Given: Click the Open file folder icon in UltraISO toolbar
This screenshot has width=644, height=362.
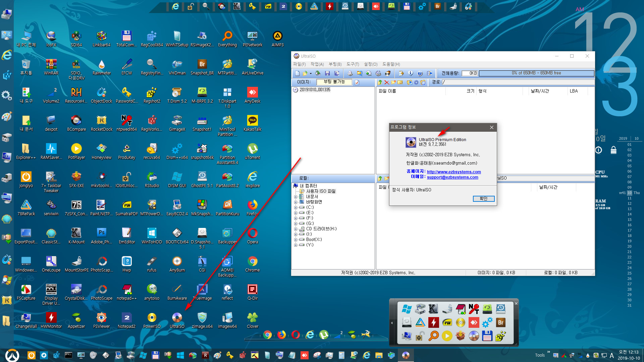Looking at the screenshot, I should pos(305,73).
